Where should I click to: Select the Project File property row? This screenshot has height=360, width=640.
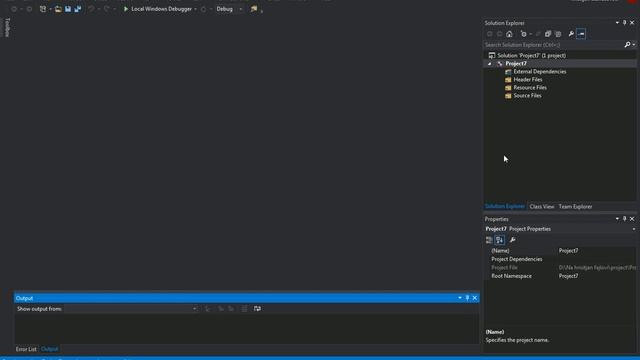pos(560,267)
